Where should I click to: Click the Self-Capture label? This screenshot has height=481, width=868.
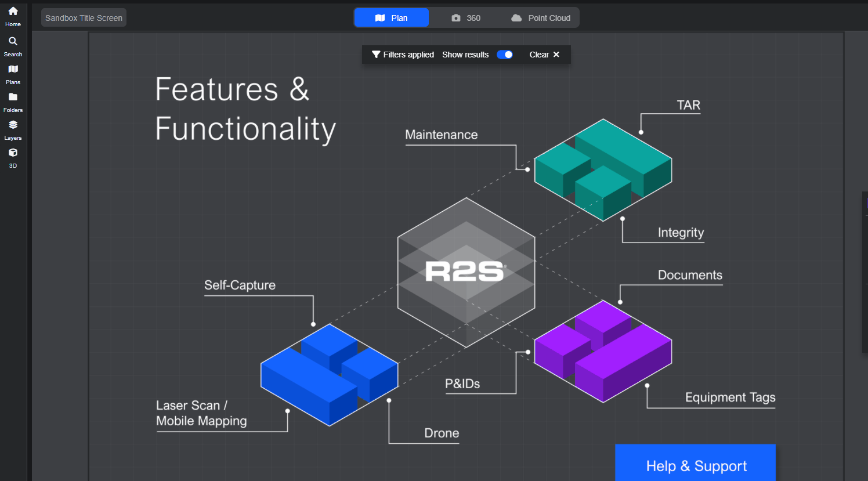click(240, 285)
